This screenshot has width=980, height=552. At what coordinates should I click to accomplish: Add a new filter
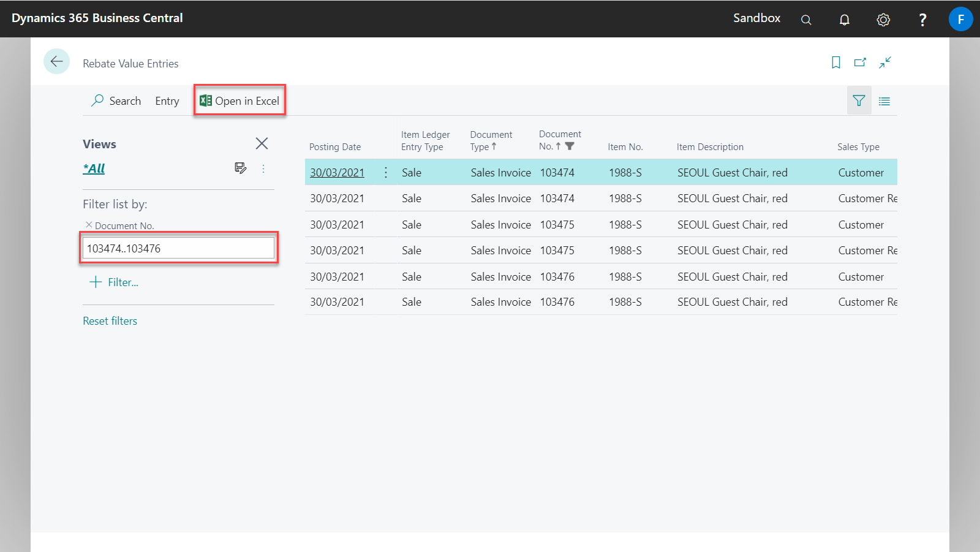tap(114, 282)
